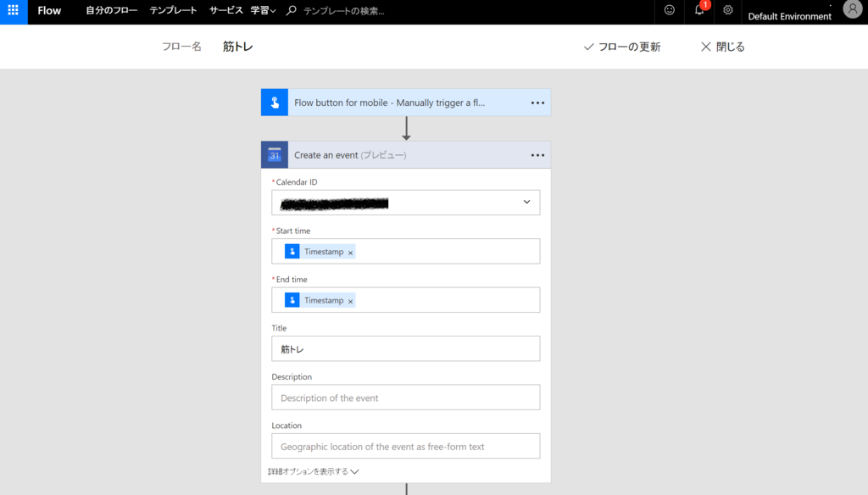The width and height of the screenshot is (868, 495).
Task: Open the ellipsis menu on Create an event card
Action: click(x=537, y=154)
